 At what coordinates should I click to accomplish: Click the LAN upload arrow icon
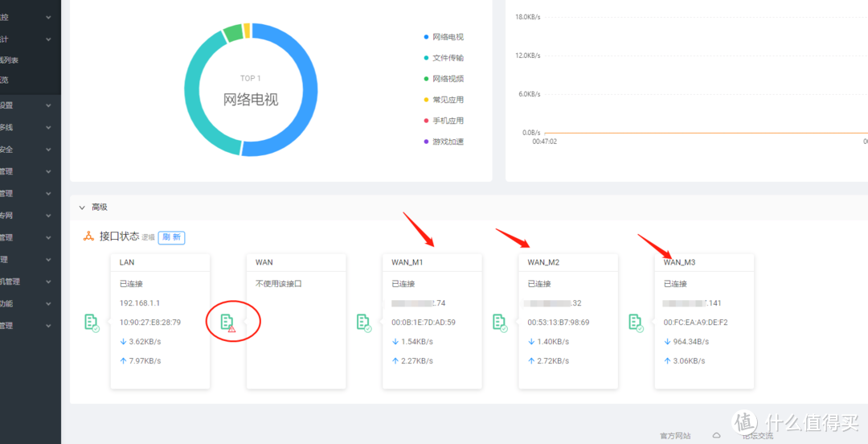(x=123, y=361)
